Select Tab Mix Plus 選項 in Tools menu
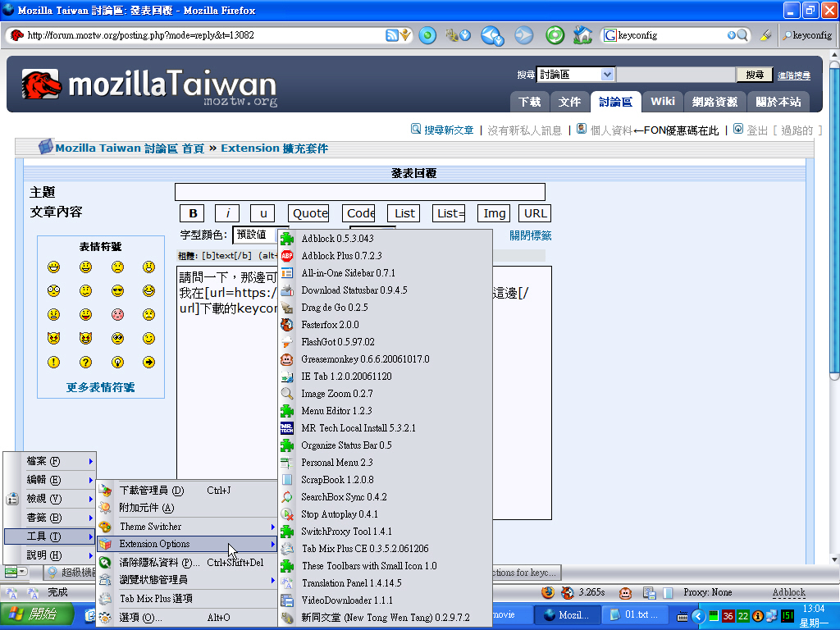Image resolution: width=840 pixels, height=630 pixels. (156, 599)
